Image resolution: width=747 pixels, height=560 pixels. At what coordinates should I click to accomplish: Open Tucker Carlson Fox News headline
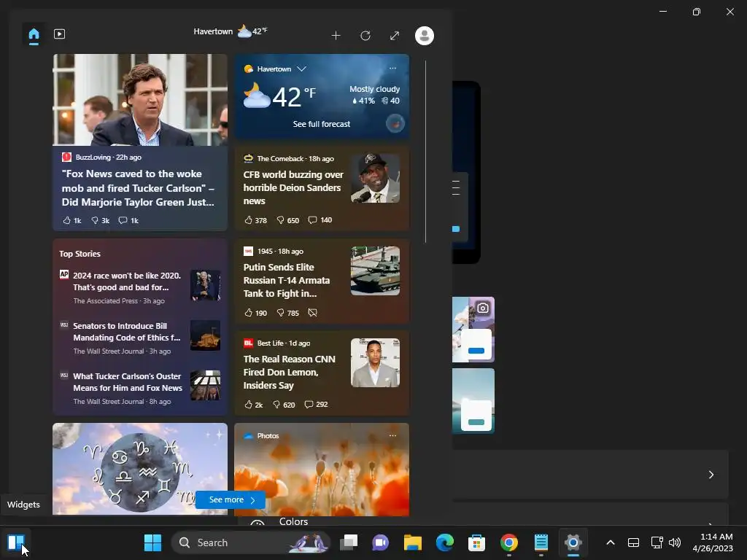[x=138, y=188]
